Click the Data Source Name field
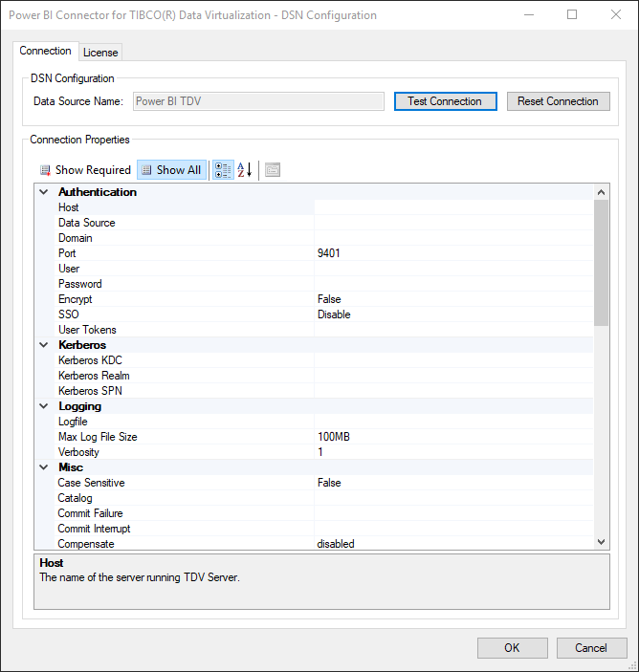This screenshot has height=672, width=639. 258,101
